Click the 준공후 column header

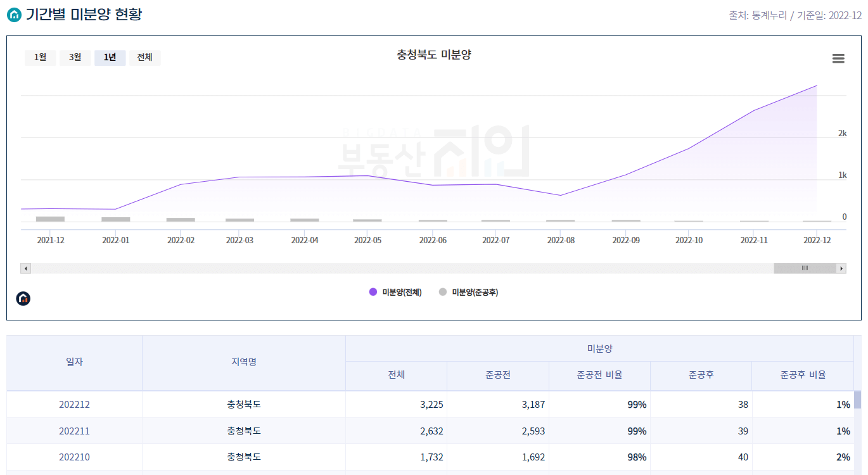coord(701,375)
